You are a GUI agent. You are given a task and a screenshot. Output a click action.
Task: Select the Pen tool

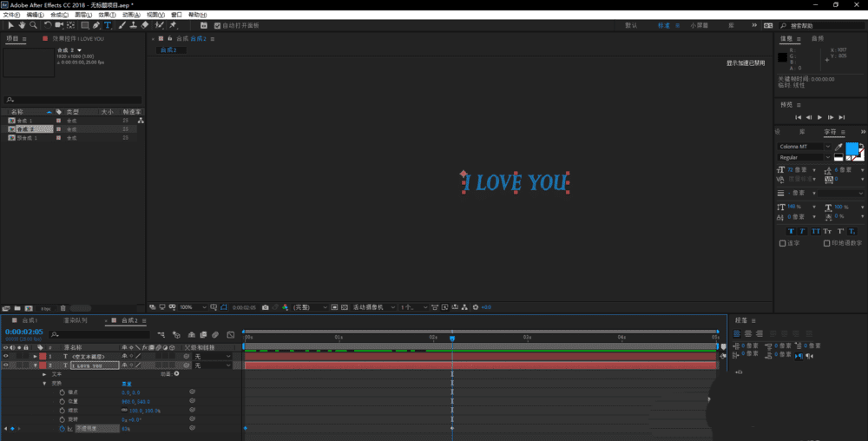[x=96, y=25]
